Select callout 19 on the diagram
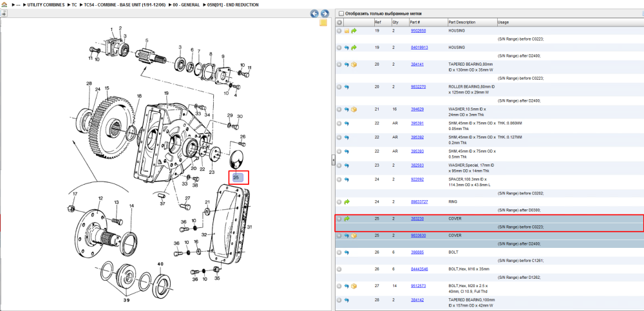 pyautogui.click(x=166, y=93)
